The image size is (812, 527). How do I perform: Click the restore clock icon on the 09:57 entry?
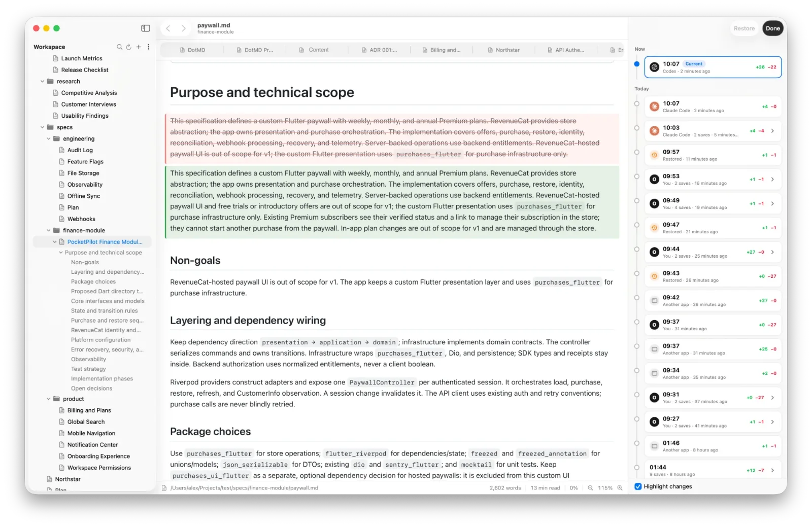[x=655, y=155]
